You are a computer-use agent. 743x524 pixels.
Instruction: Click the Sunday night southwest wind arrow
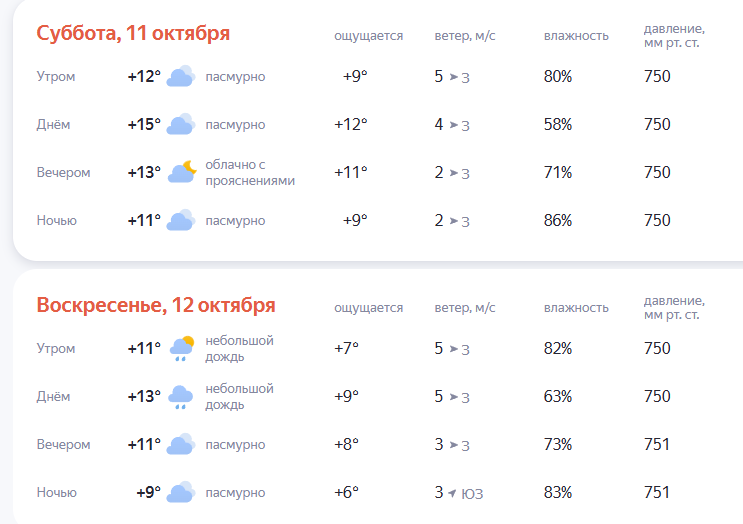452,493
